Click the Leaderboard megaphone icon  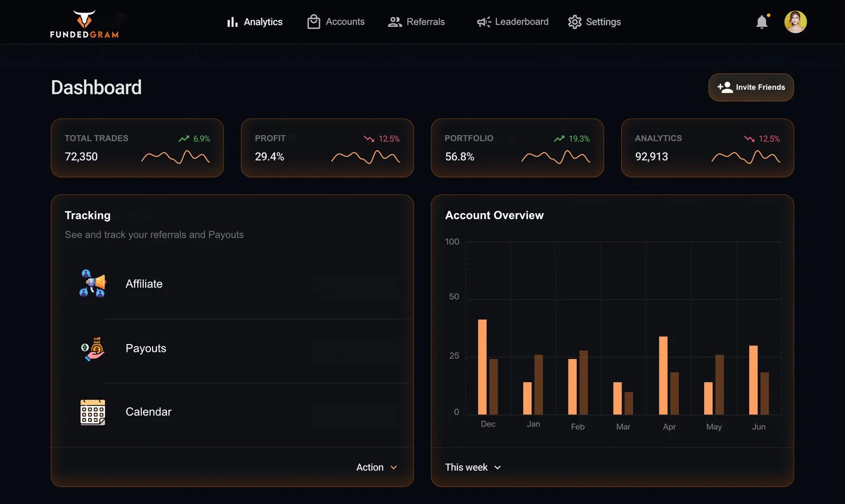point(483,22)
